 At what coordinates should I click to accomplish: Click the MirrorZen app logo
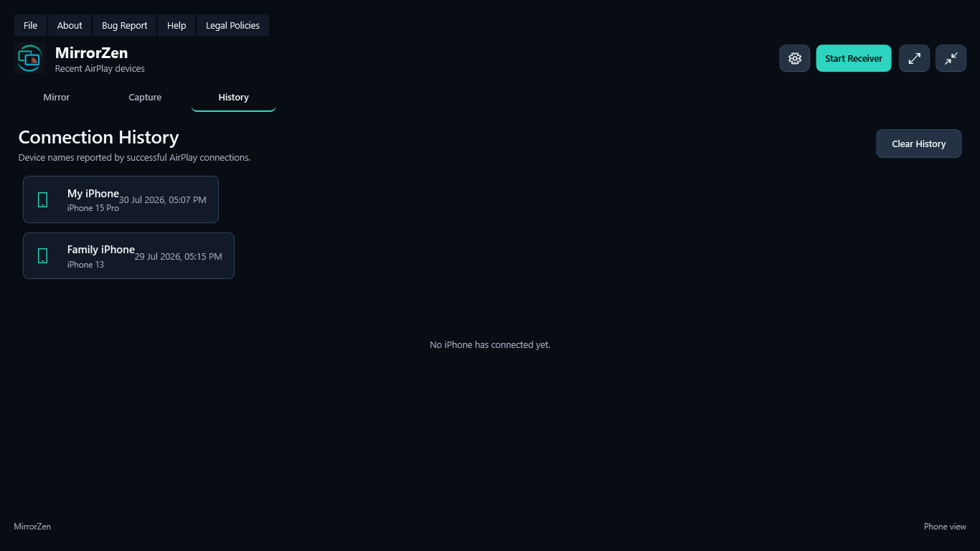30,59
